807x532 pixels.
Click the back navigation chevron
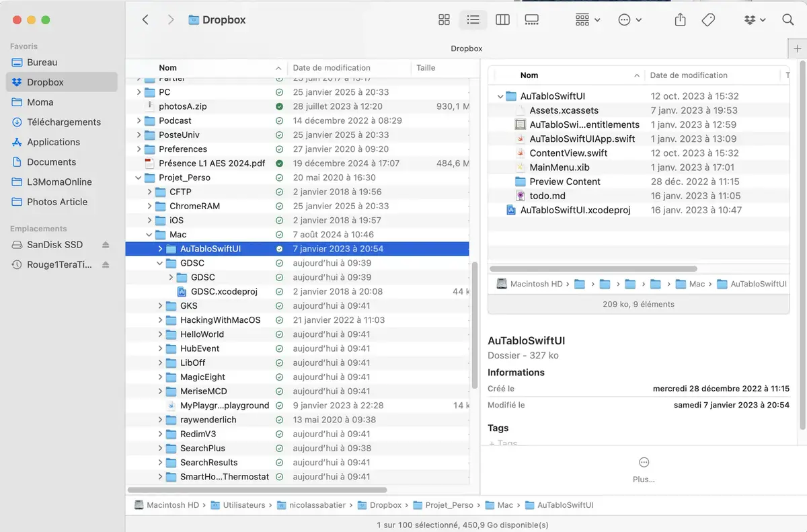(x=145, y=20)
